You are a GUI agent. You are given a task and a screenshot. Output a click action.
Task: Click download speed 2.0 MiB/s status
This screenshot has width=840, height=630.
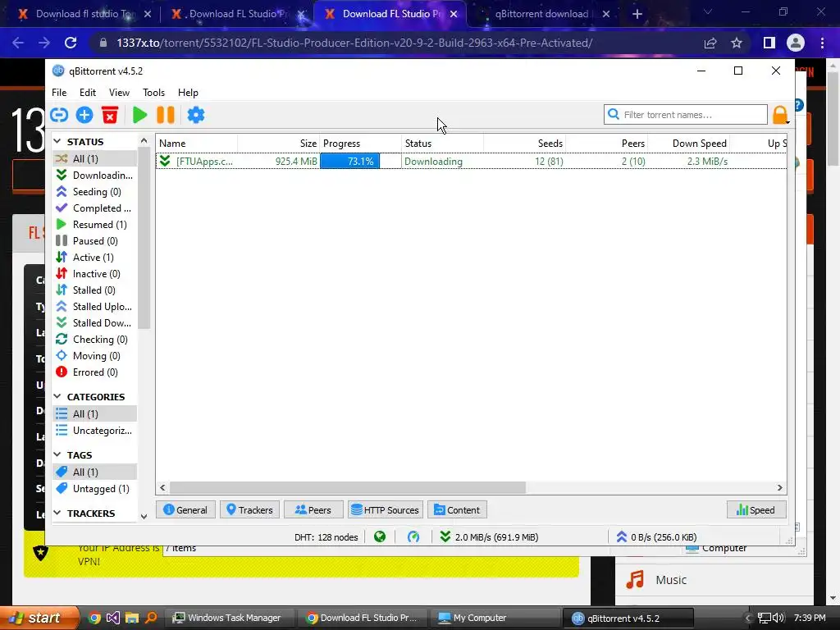pyautogui.click(x=489, y=536)
